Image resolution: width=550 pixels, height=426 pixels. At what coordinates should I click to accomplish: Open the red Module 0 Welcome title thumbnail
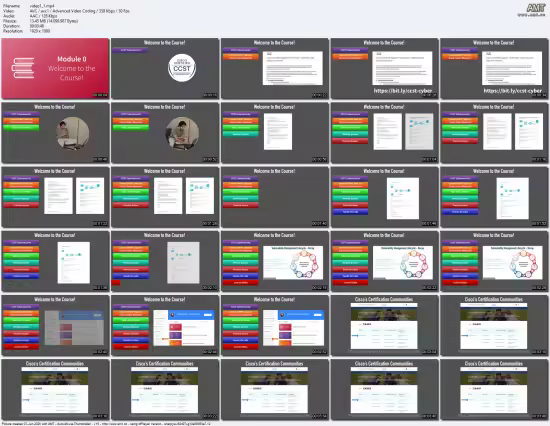[55, 68]
